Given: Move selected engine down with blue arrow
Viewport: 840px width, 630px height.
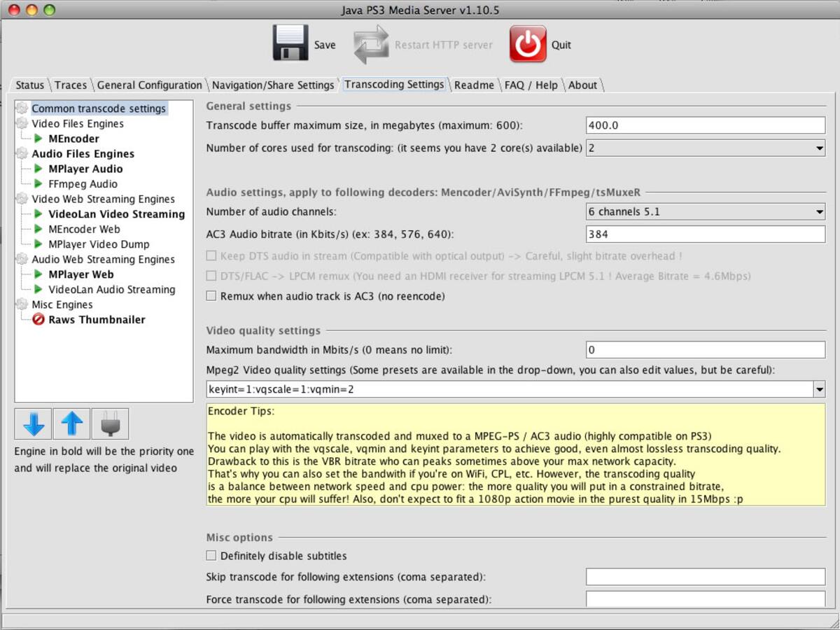Looking at the screenshot, I should pos(33,423).
